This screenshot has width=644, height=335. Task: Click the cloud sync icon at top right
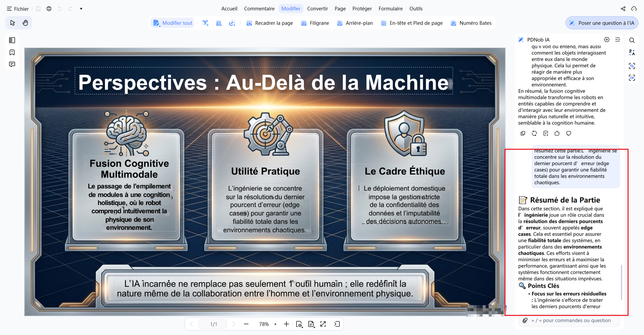[x=634, y=9]
